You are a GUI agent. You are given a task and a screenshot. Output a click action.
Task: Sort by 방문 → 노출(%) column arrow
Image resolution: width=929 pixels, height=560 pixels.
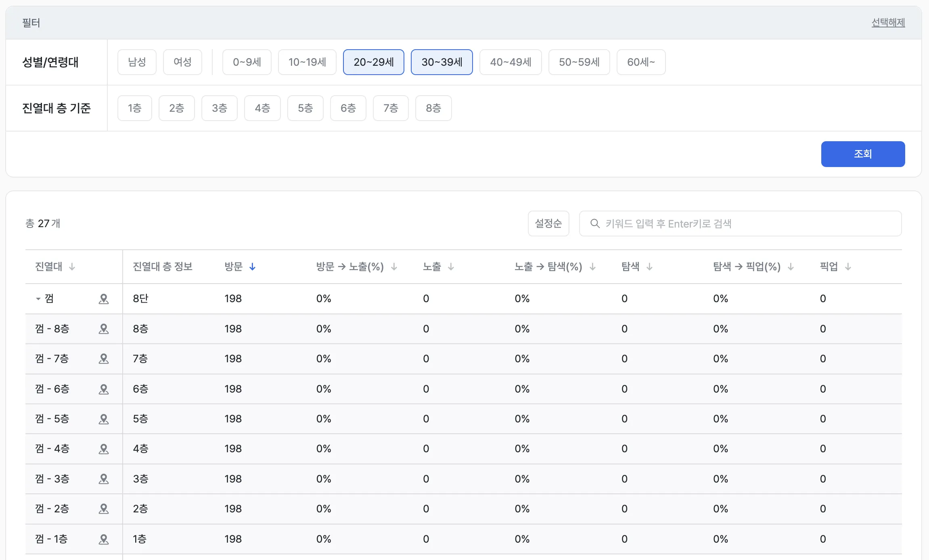pyautogui.click(x=394, y=267)
